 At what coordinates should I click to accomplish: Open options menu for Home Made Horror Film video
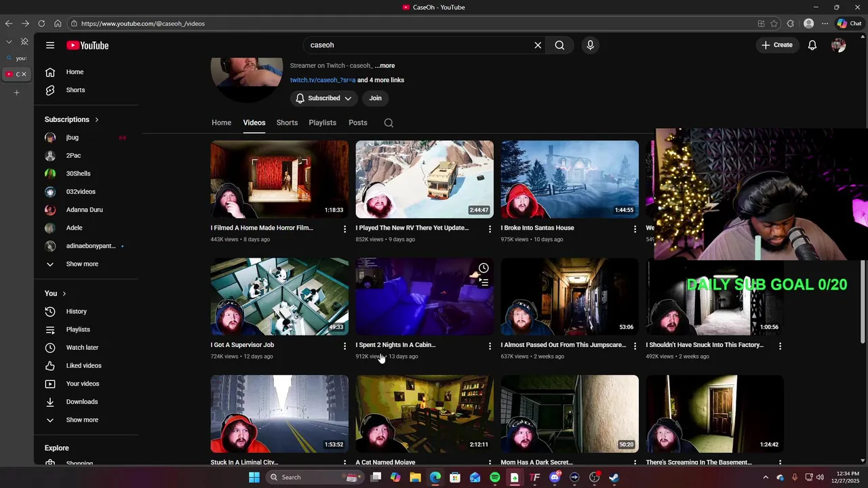344,230
